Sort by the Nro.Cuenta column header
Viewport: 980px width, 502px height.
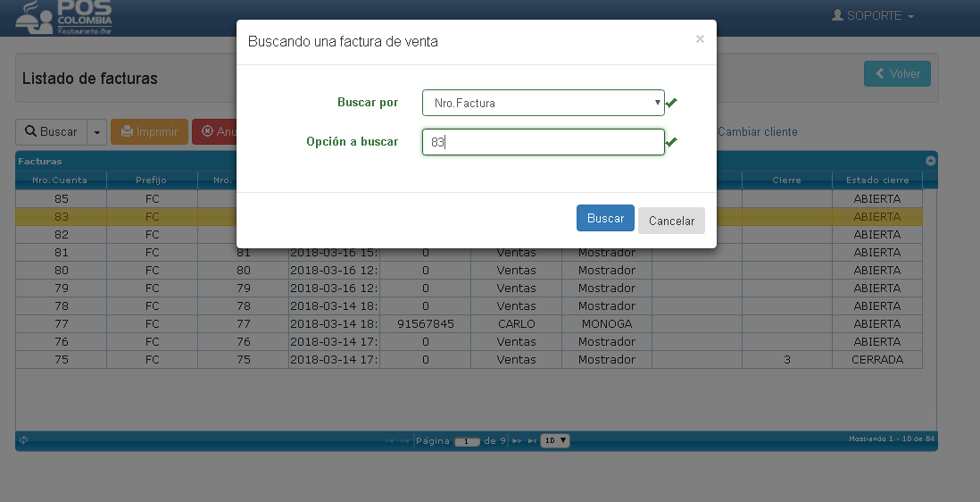pos(61,180)
